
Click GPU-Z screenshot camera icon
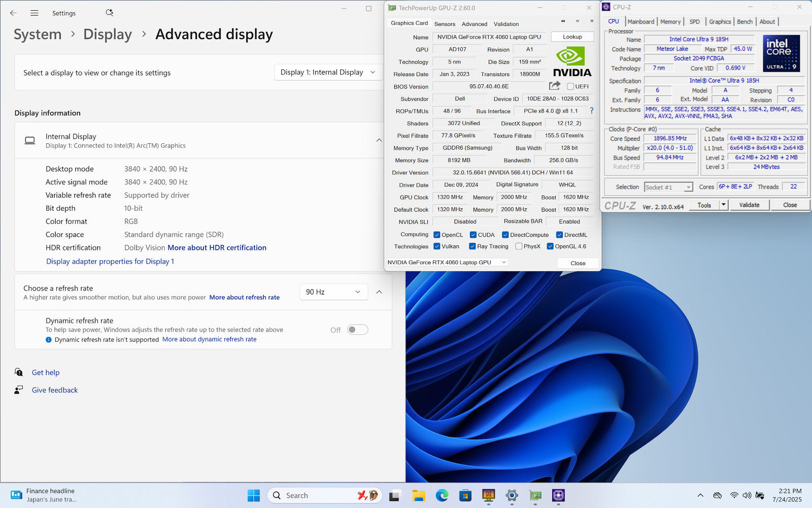click(563, 21)
